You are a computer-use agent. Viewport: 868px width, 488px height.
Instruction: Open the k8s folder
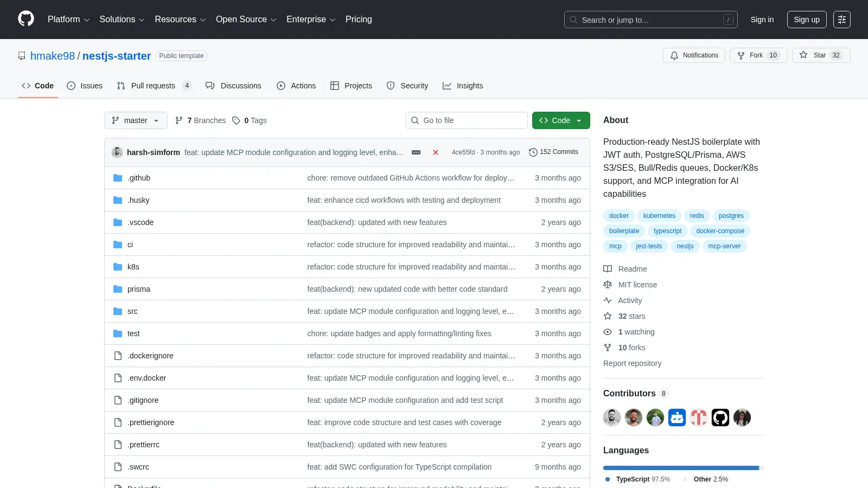coord(133,267)
